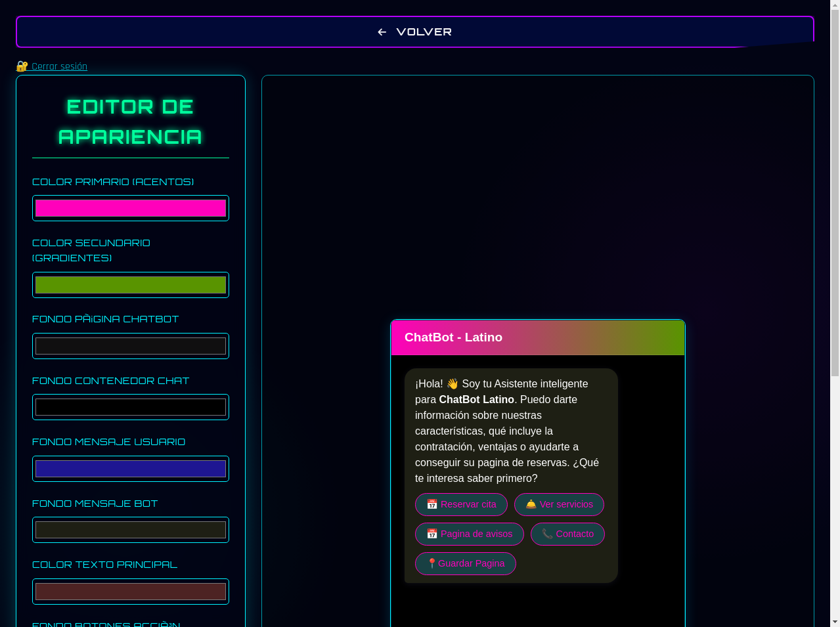
Task: Click the Fondo Mensaje Bot color field
Action: 130,529
